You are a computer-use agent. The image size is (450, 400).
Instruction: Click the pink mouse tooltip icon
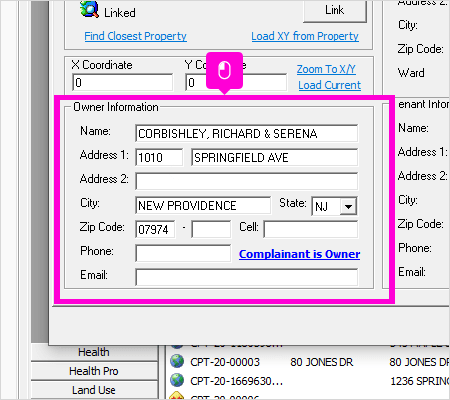[x=224, y=70]
